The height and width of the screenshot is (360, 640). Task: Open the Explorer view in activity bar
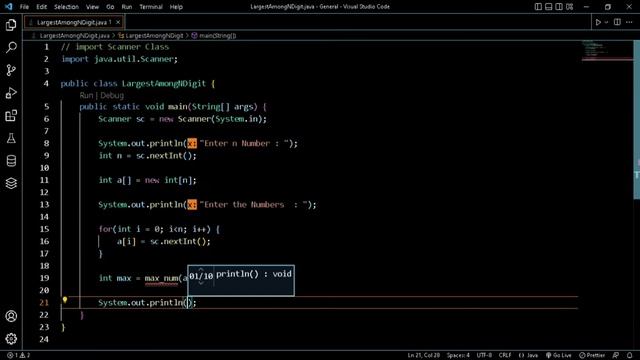point(11,25)
